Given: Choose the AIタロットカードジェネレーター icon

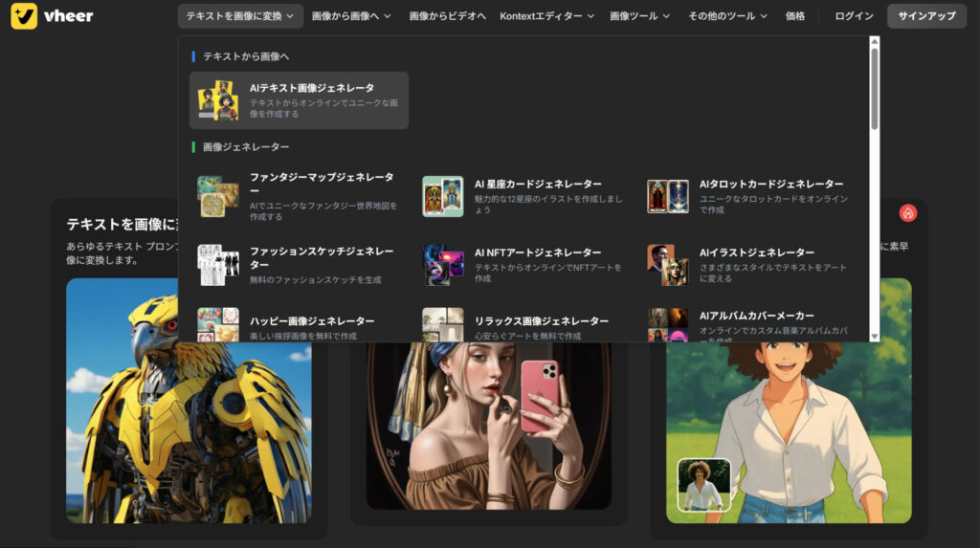Looking at the screenshot, I should click(667, 196).
